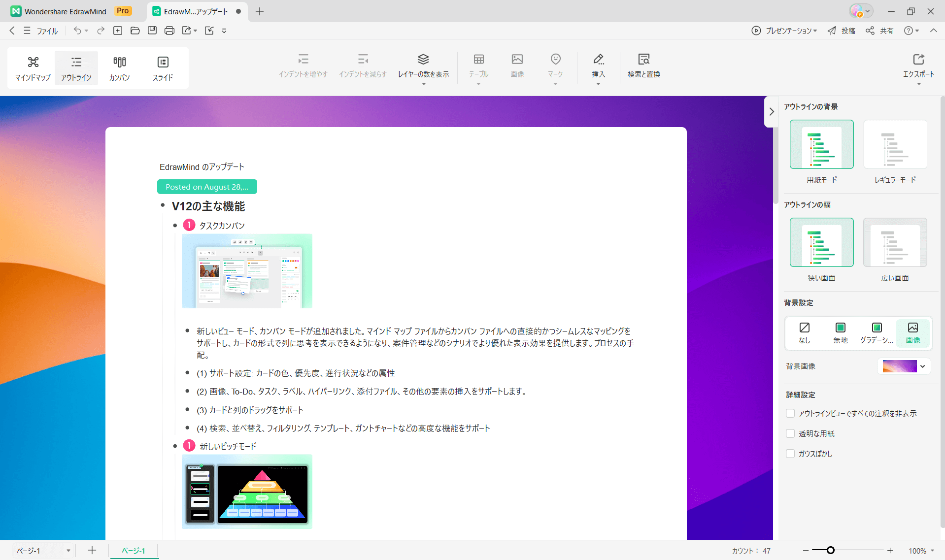The width and height of the screenshot is (945, 560).
Task: Switch to Slide view
Action: [x=163, y=68]
